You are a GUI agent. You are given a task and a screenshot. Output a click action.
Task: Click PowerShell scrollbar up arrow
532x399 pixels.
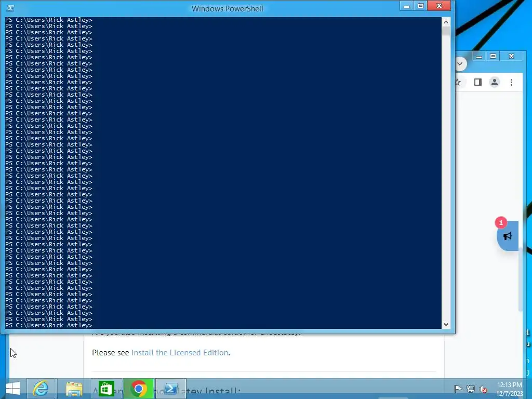pos(446,22)
